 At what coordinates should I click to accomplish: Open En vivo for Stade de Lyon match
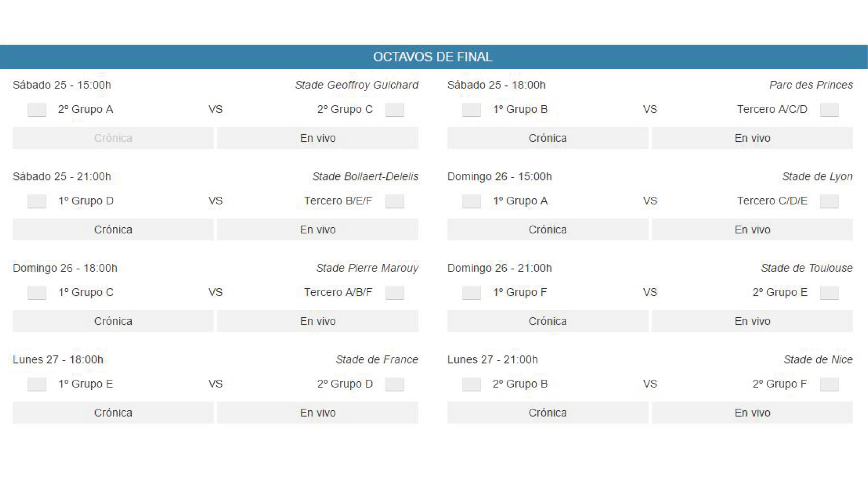[x=752, y=230]
